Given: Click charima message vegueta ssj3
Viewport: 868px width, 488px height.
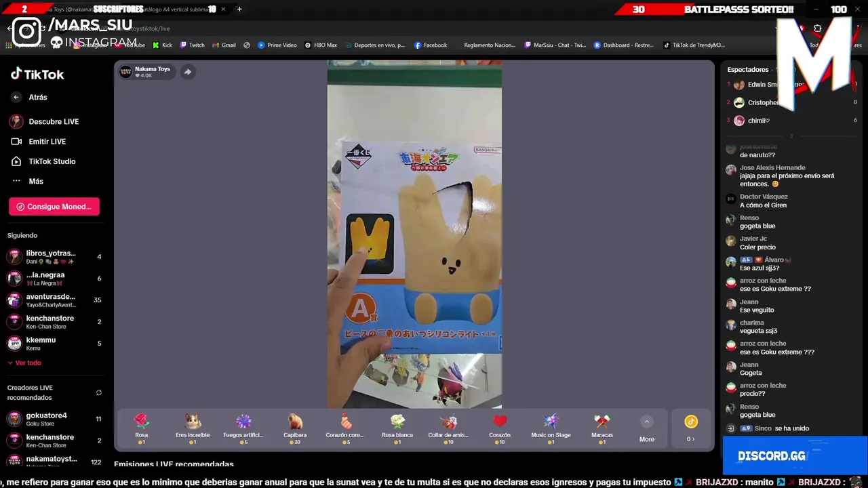Looking at the screenshot, I should 758,327.
